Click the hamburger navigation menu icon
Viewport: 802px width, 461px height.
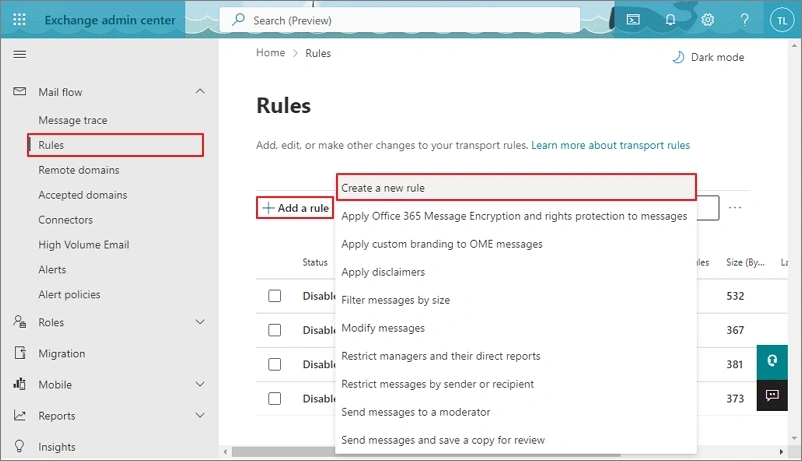(x=19, y=54)
